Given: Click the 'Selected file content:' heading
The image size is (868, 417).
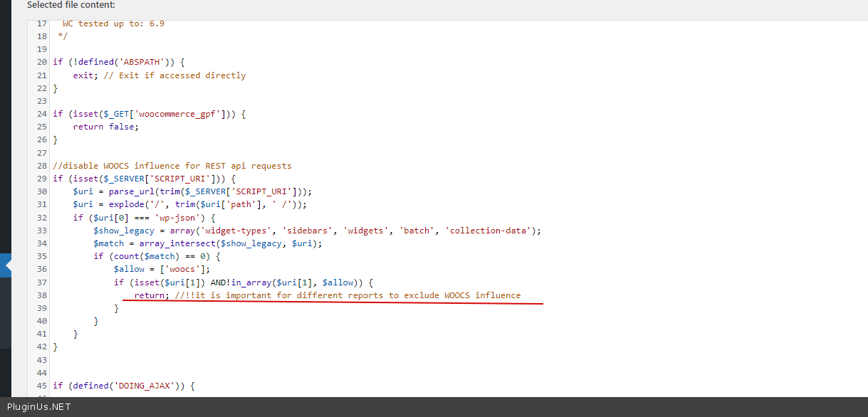Looking at the screenshot, I should click(x=71, y=5).
